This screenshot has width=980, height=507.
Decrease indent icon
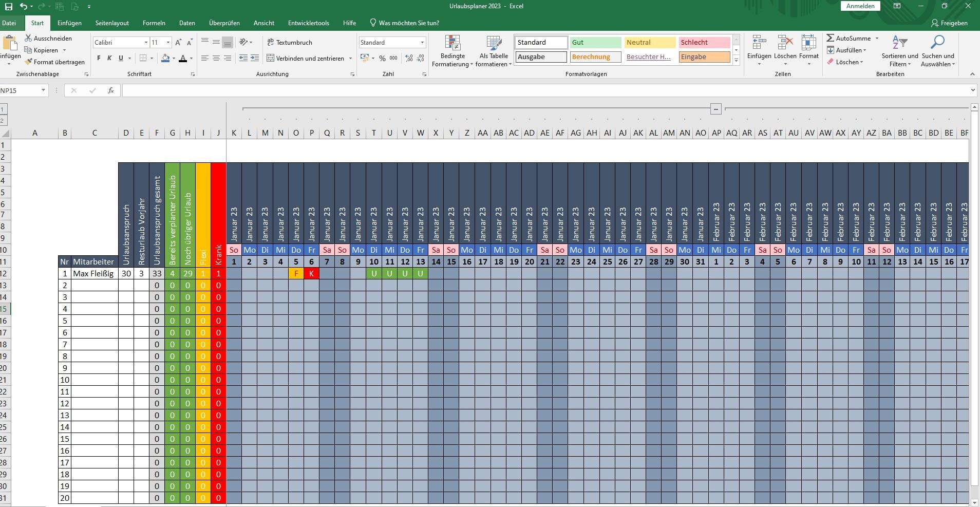coord(243,58)
